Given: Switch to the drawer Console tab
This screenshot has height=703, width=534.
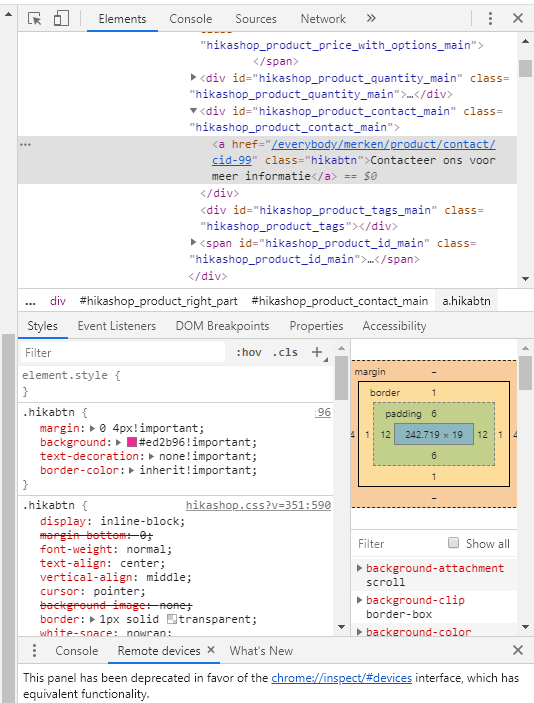Looking at the screenshot, I should (x=77, y=651).
